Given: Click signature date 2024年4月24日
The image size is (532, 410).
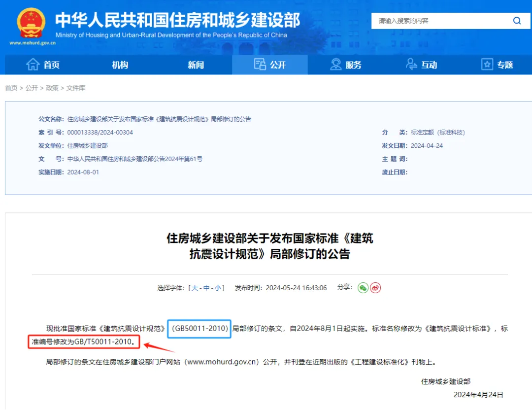Looking at the screenshot, I should pos(478,395).
